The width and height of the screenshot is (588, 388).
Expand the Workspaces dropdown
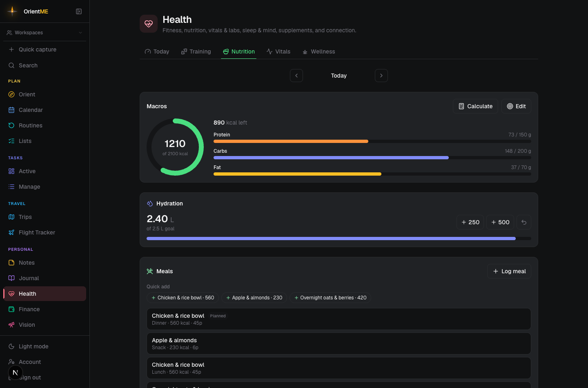pos(45,33)
